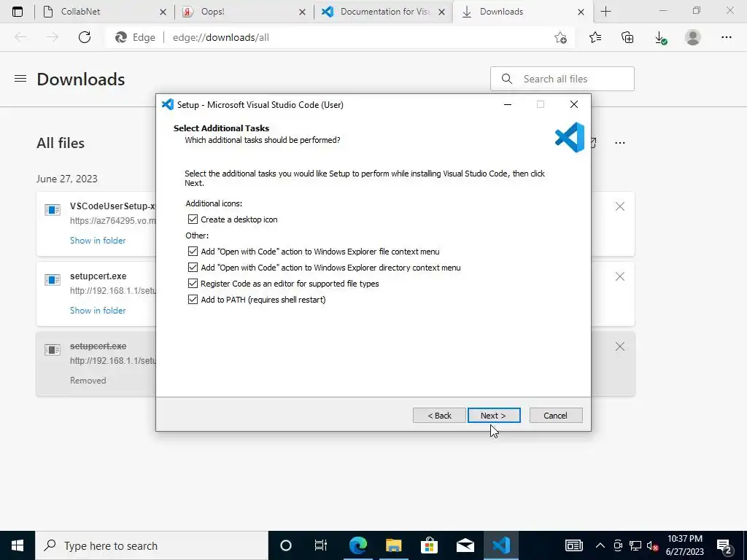Toggle Add to PATH checkbox
The width and height of the screenshot is (747, 560).
tap(193, 300)
